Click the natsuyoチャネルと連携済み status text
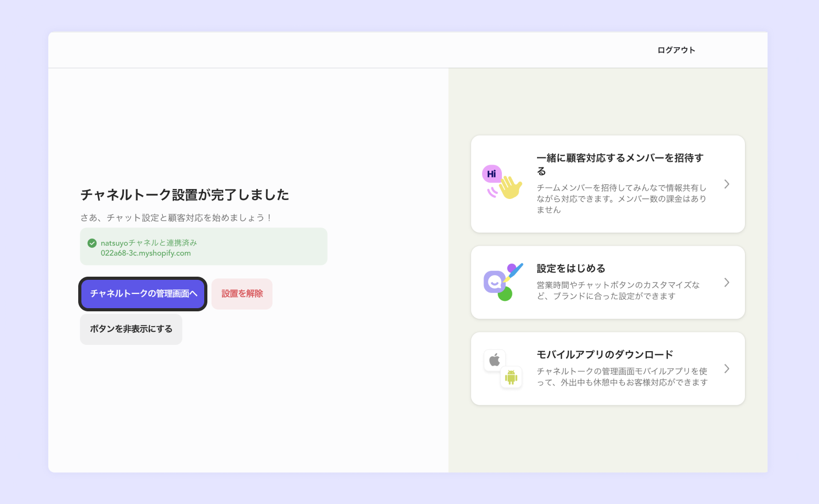The image size is (819, 504). pyautogui.click(x=149, y=243)
